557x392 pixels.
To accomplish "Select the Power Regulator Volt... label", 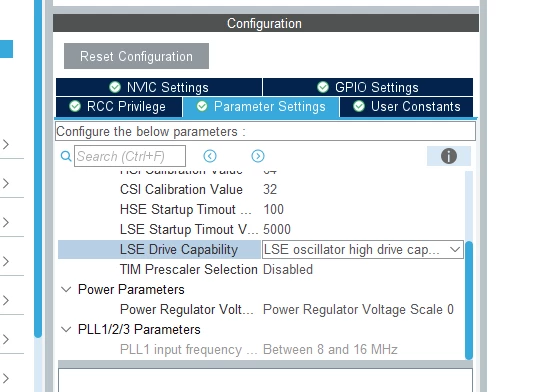I will coord(187,310).
